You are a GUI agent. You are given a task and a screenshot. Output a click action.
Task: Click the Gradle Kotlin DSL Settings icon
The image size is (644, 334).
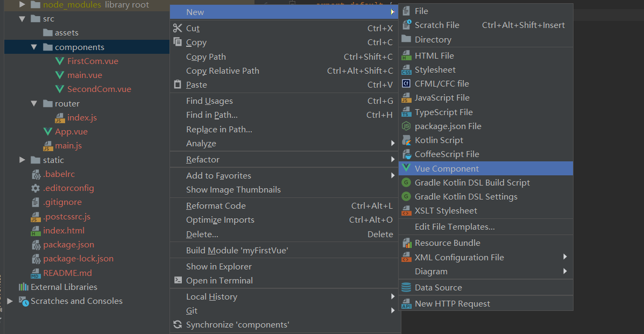coord(406,197)
